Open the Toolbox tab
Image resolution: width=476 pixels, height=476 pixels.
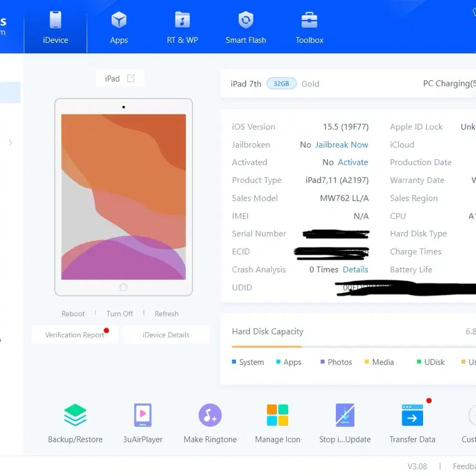pyautogui.click(x=309, y=28)
